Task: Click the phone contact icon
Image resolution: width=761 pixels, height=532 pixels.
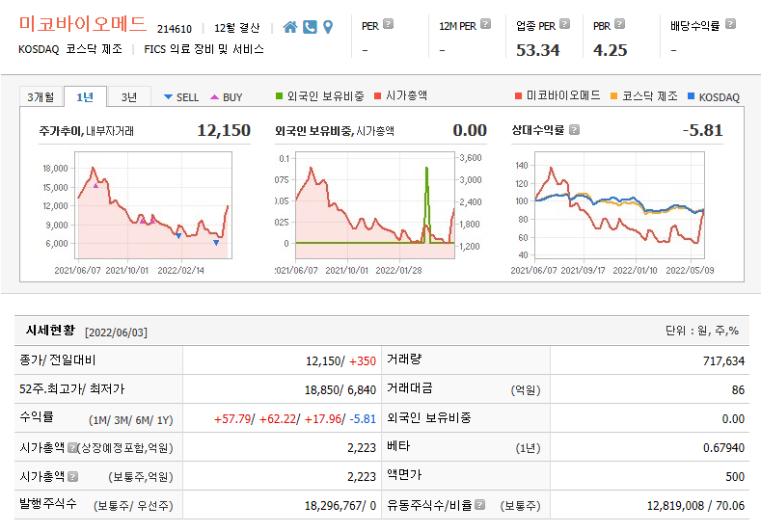Action: coord(310,27)
